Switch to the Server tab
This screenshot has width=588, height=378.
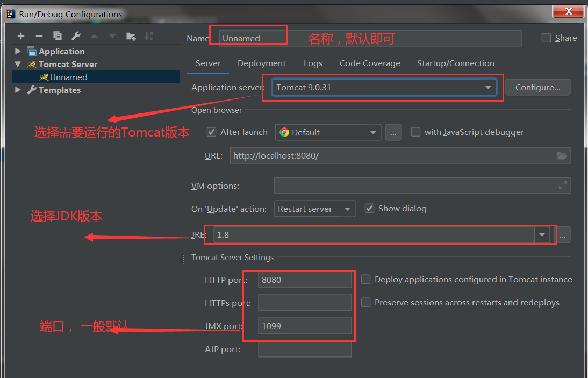208,63
